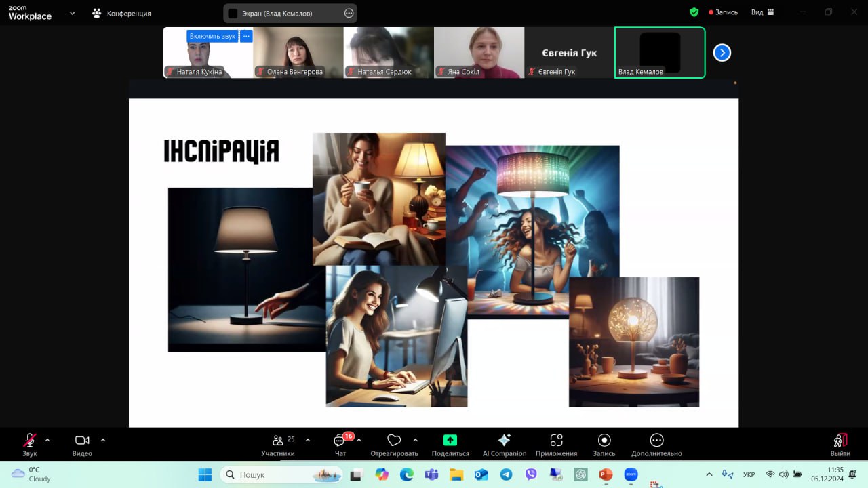The image size is (868, 488).
Task: Click the green Поделиться share screen icon
Action: coord(450,441)
